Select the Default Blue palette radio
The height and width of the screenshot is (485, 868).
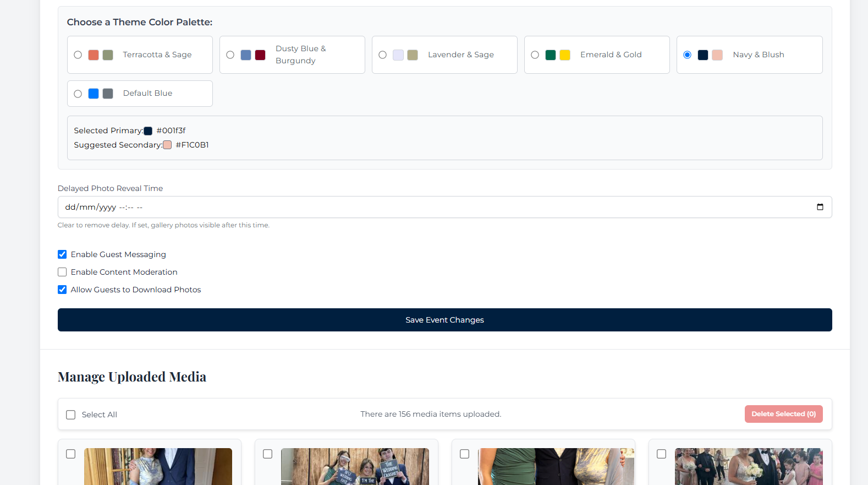pyautogui.click(x=78, y=94)
